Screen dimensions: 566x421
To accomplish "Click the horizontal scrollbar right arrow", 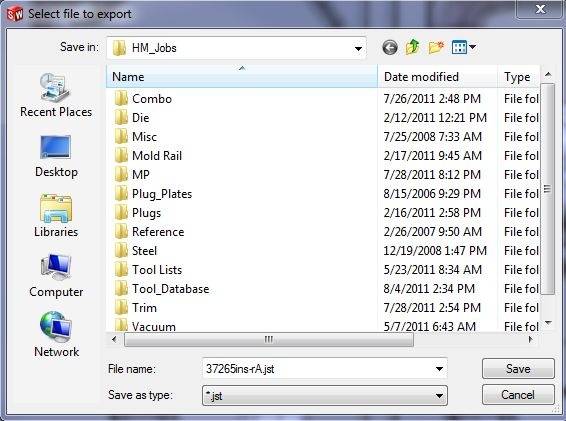I will coord(531,339).
